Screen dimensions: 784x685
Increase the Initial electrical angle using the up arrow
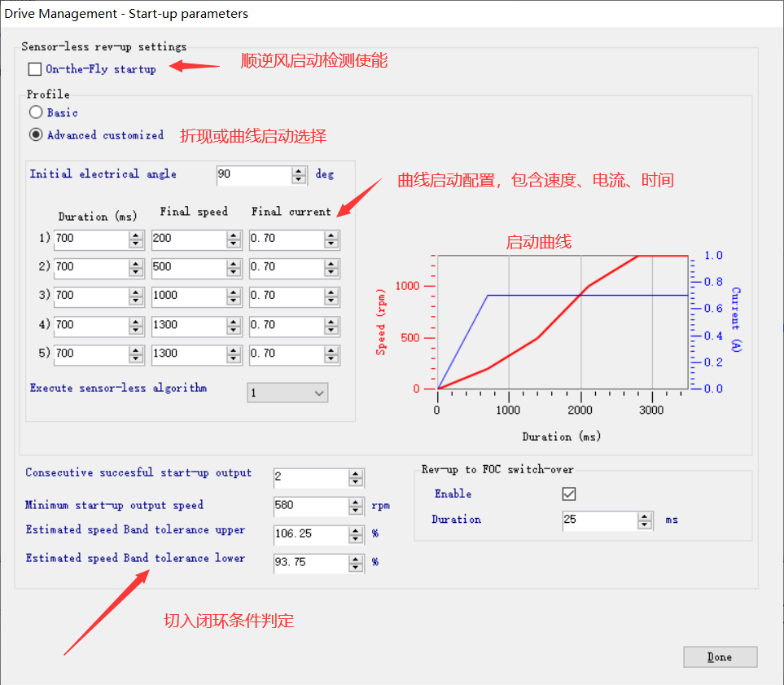click(x=299, y=170)
